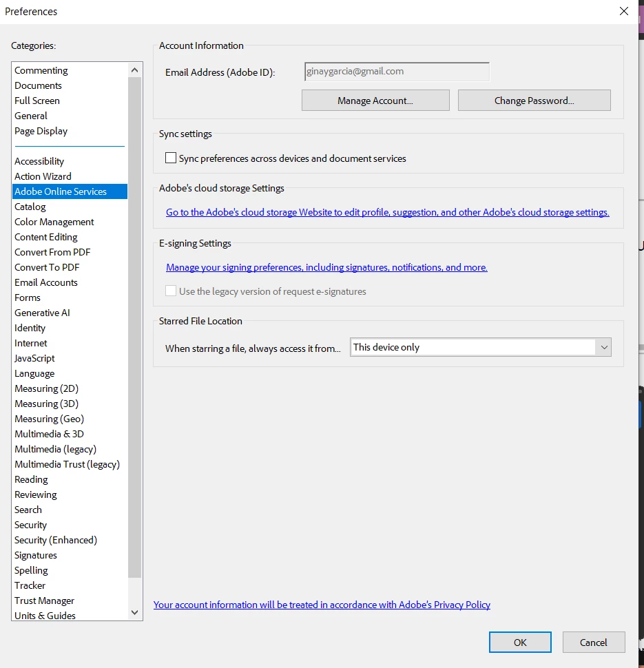Viewport: 644px width, 668px height.
Task: Select the Spelling category
Action: (70, 570)
